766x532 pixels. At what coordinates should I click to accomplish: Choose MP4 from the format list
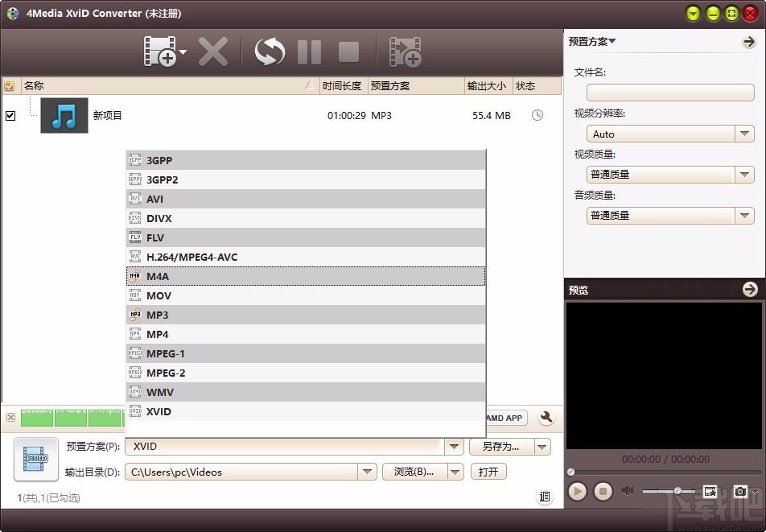pos(306,334)
